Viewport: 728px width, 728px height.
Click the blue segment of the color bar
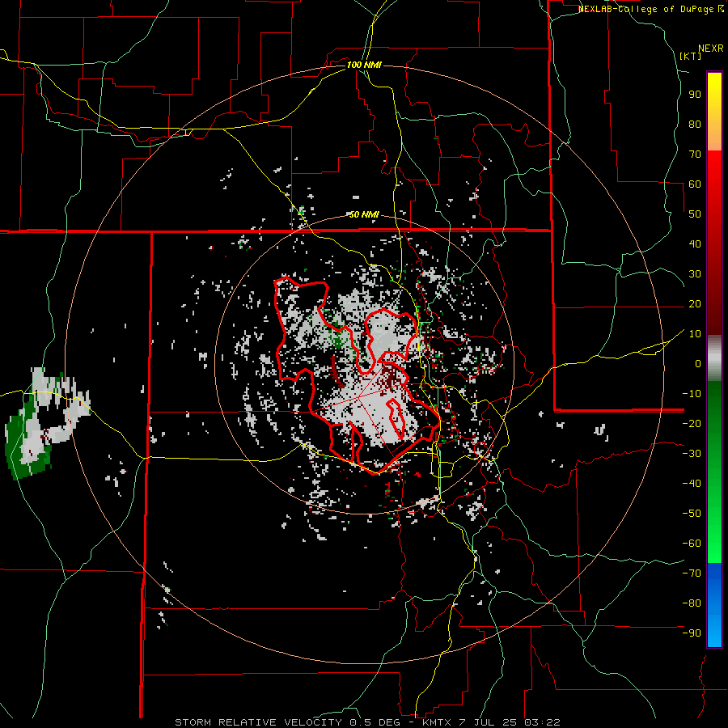click(714, 605)
